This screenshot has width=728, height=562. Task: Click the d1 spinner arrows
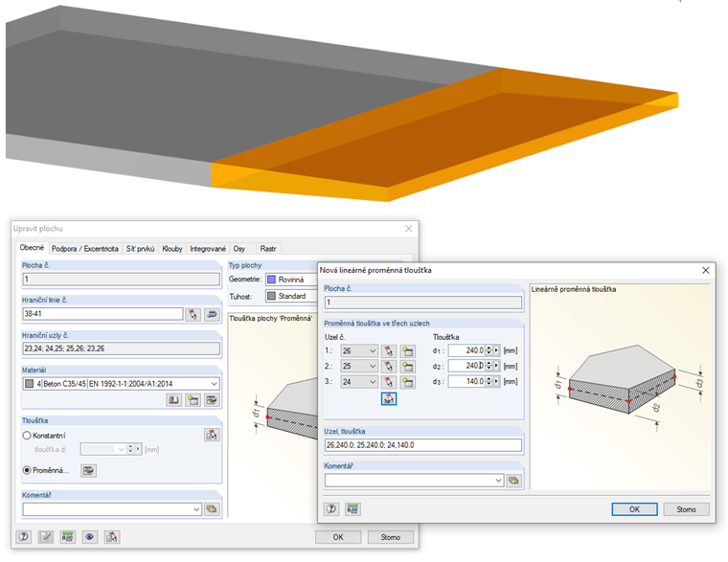(x=489, y=350)
